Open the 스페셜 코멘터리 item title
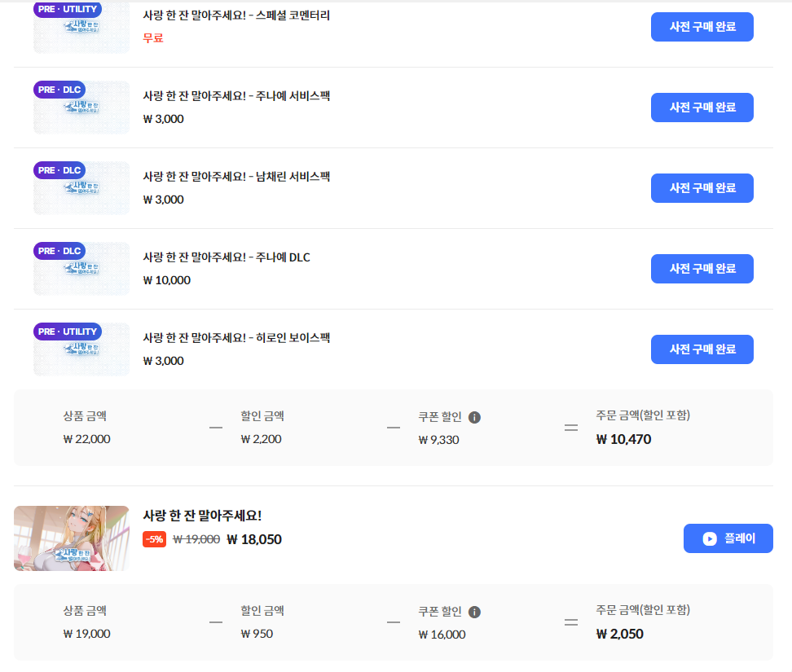 click(x=236, y=15)
